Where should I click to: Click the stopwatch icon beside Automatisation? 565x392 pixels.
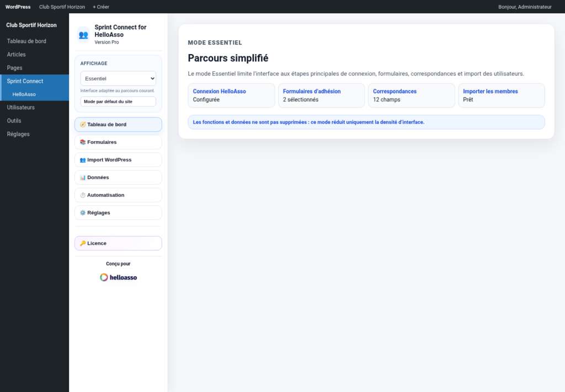tap(83, 195)
